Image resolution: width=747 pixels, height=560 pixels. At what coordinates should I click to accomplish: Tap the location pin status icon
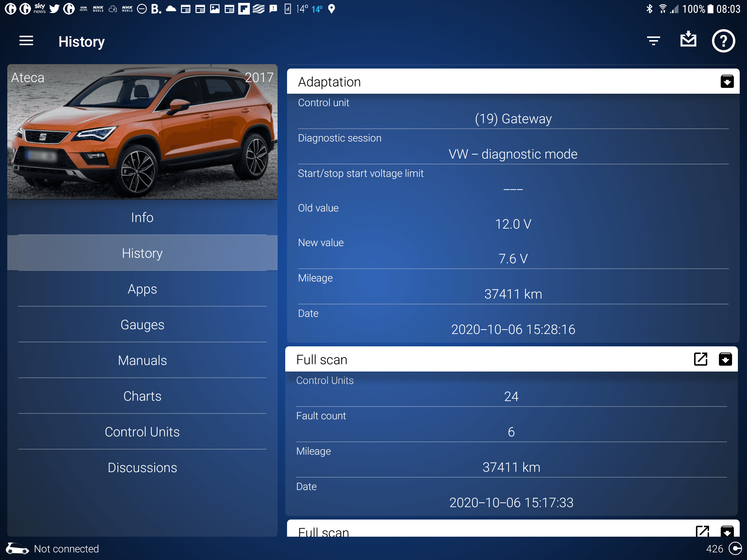point(331,9)
